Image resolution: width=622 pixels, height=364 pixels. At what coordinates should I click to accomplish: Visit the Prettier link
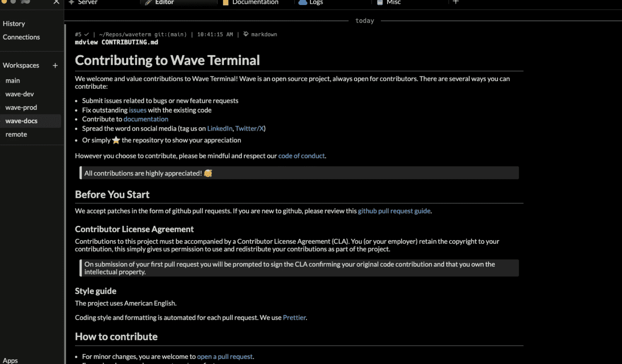[x=294, y=318]
